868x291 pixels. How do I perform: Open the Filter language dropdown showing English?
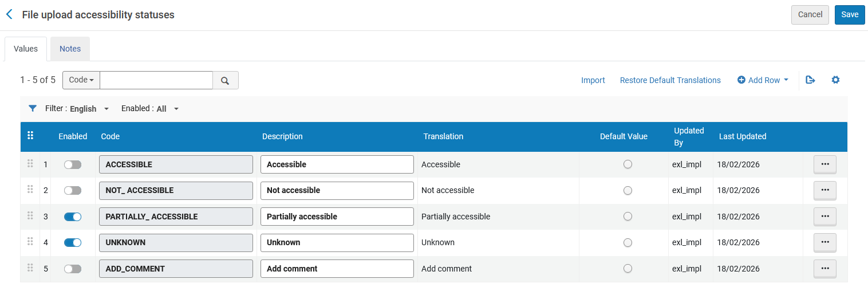89,109
